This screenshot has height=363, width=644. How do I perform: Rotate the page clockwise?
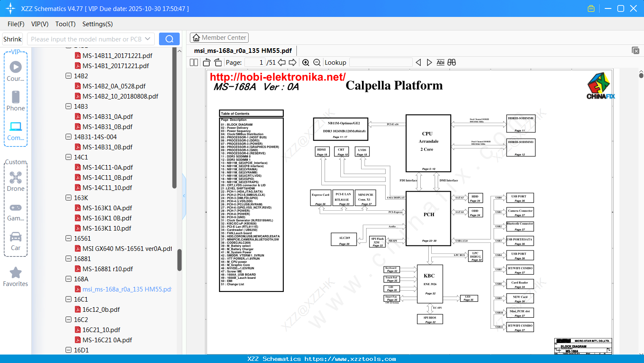tap(218, 63)
